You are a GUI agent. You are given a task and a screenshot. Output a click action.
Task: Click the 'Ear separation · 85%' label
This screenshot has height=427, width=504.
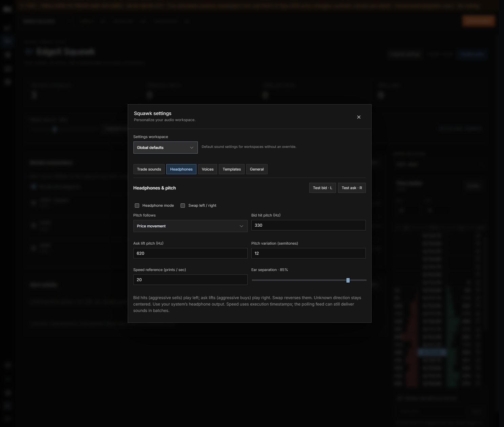click(270, 270)
